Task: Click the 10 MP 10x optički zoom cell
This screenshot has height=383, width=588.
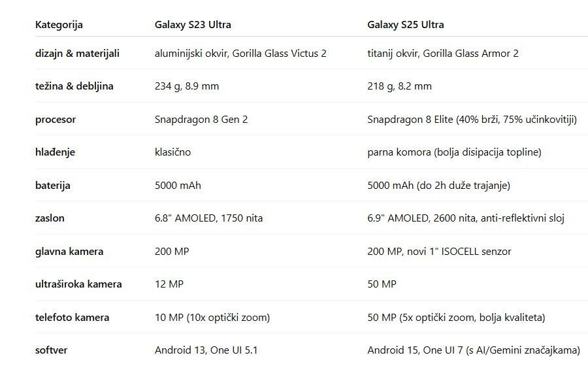Action: click(x=212, y=318)
